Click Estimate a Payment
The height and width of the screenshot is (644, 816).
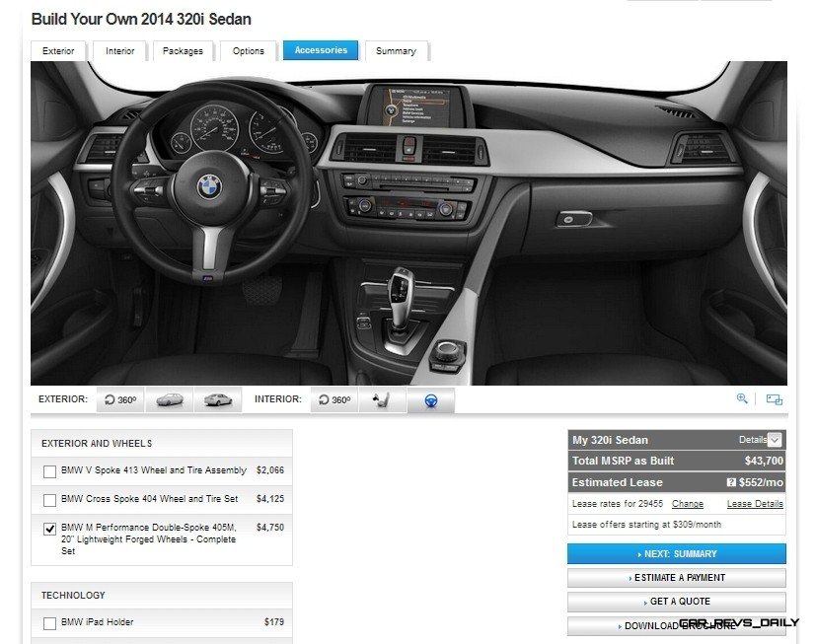point(677,577)
